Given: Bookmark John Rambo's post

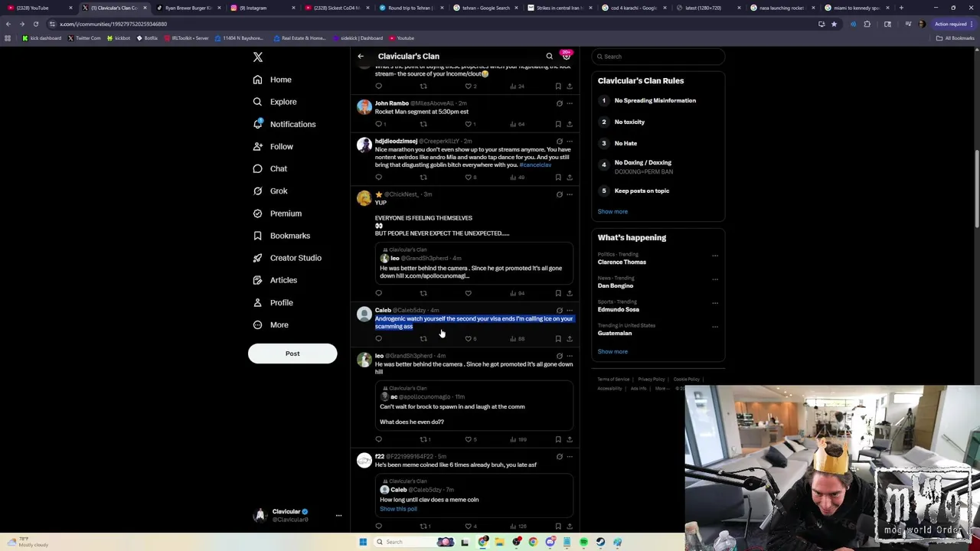Looking at the screenshot, I should point(558,124).
